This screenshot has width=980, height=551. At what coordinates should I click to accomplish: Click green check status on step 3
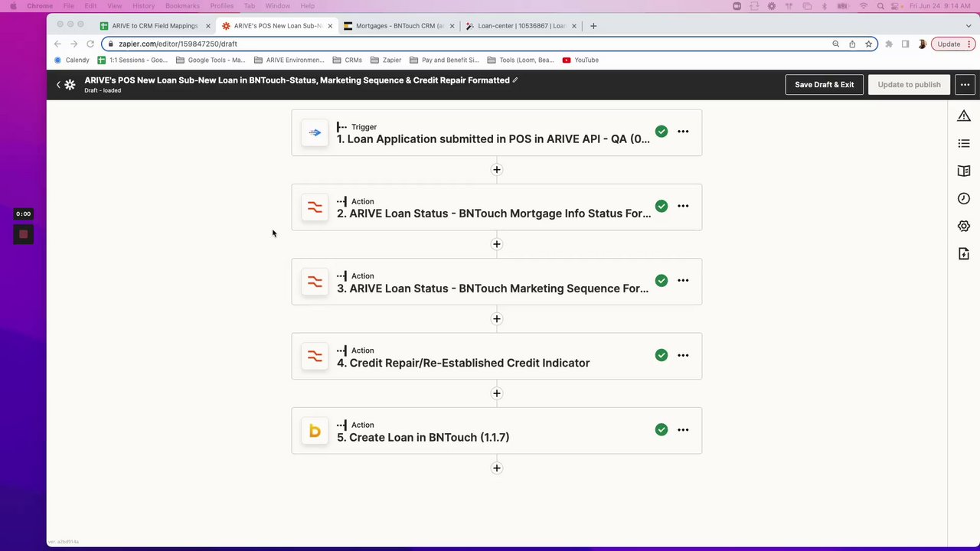[661, 281]
